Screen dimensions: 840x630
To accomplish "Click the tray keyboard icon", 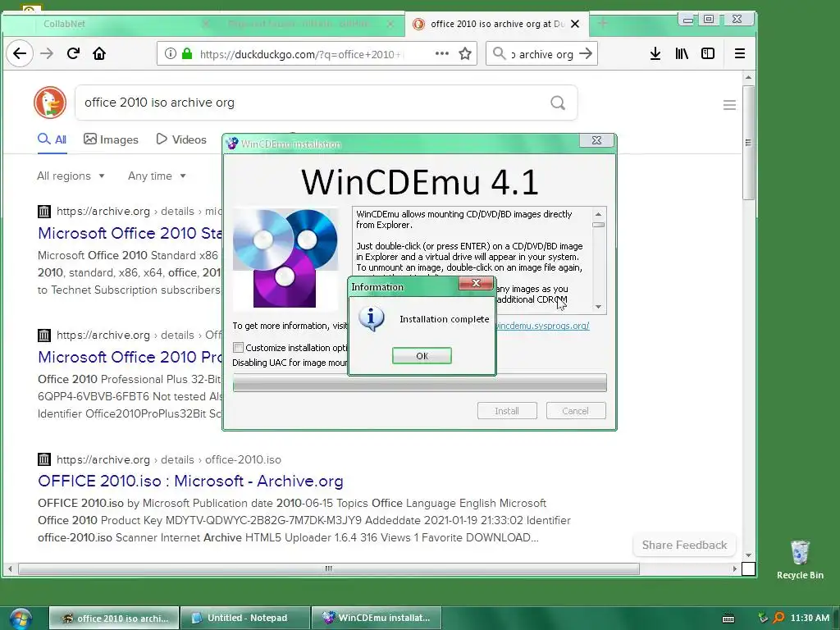I will 728,619.
